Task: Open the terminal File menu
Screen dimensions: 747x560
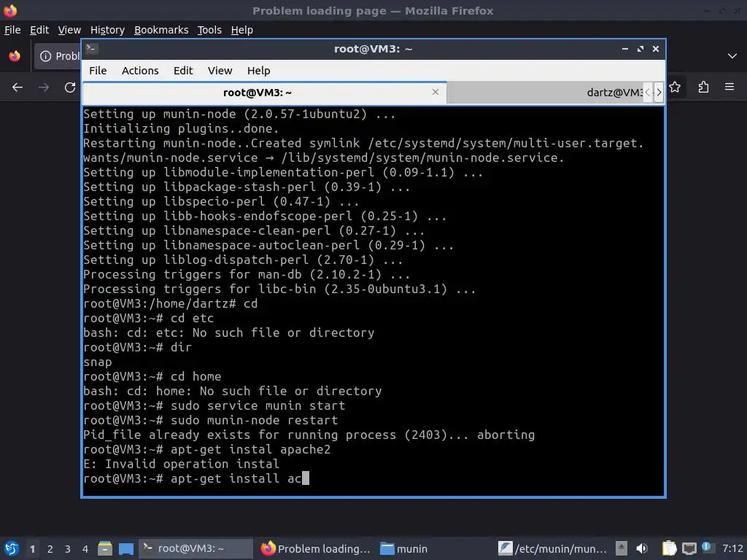Action: click(98, 71)
